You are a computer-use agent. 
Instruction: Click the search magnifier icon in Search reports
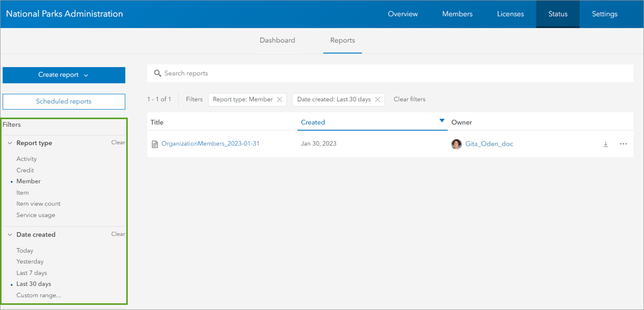click(x=158, y=73)
